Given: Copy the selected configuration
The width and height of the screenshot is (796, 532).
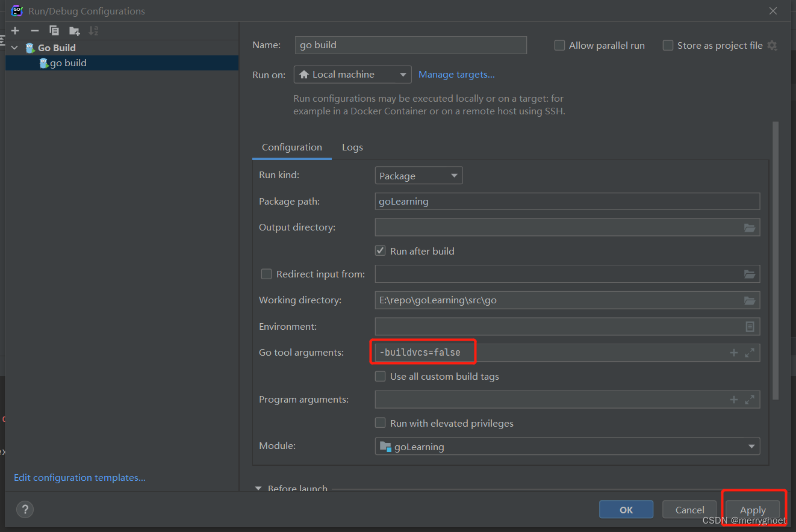Looking at the screenshot, I should pyautogui.click(x=54, y=30).
